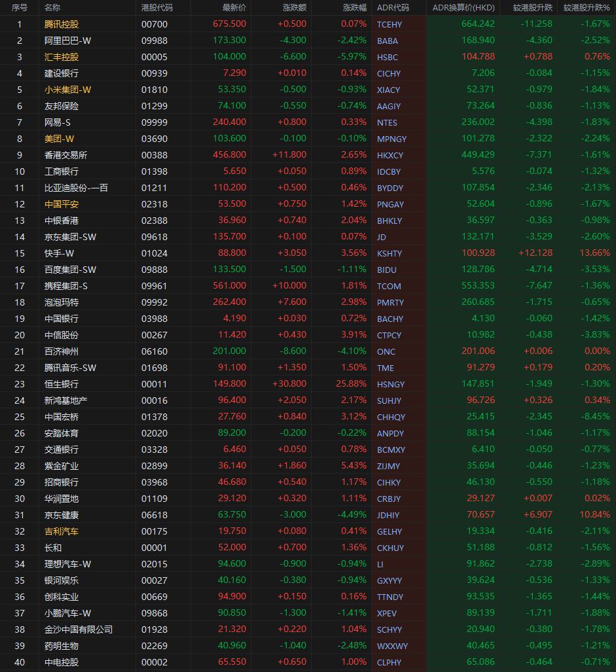Click the 较港股升跌 column header
The width and height of the screenshot is (616, 672).
(x=533, y=8)
